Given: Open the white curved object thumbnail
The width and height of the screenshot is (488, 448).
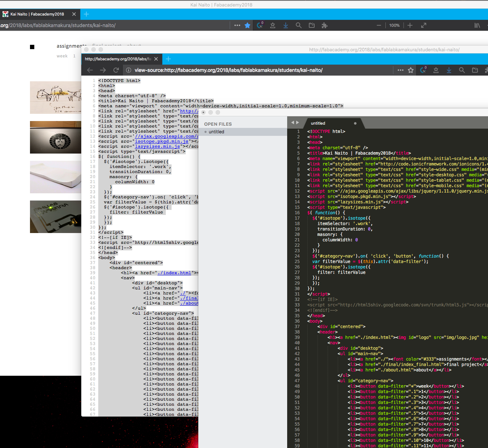Looking at the screenshot, I should point(56,177).
